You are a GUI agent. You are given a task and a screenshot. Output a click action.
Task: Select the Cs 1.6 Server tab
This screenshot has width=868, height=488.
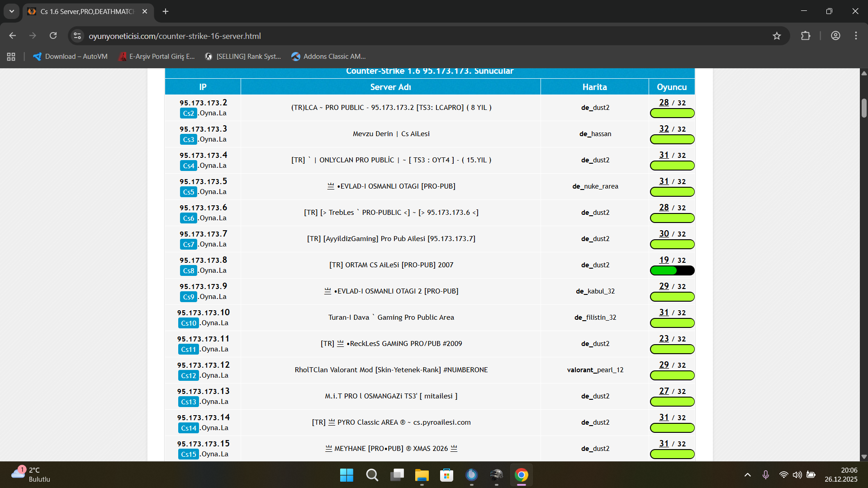coord(88,11)
